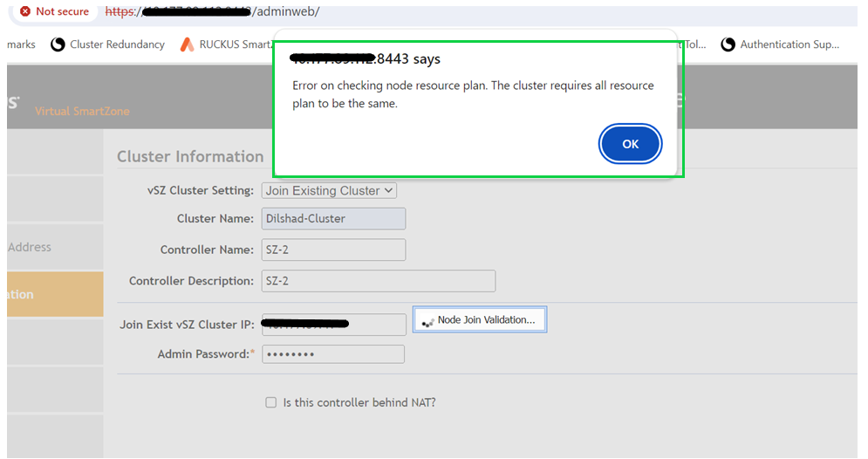Viewport: 868px width, 459px height.
Task: Select the Join Exist vSZ Cluster IP field
Action: coord(333,324)
